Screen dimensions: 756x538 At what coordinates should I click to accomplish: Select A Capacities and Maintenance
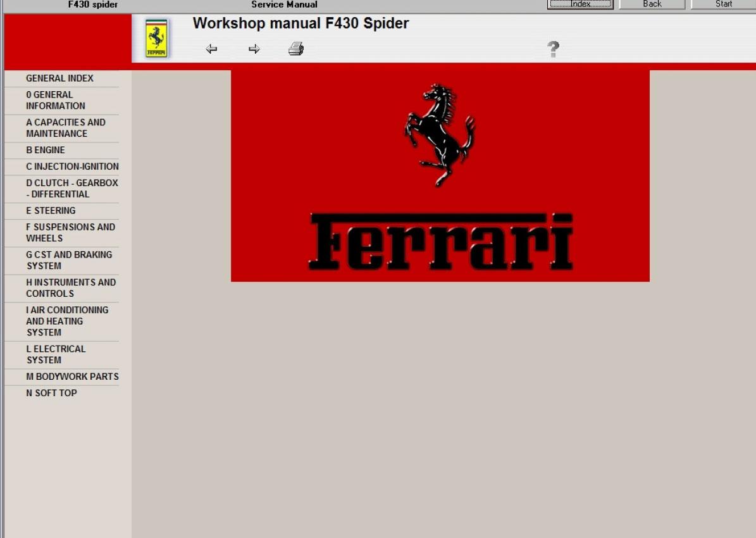coord(66,128)
